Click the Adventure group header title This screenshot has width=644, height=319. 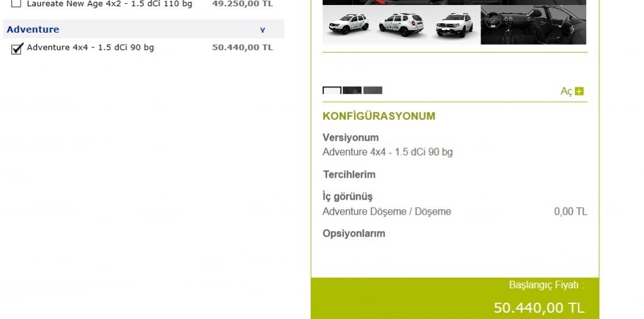coord(33,30)
